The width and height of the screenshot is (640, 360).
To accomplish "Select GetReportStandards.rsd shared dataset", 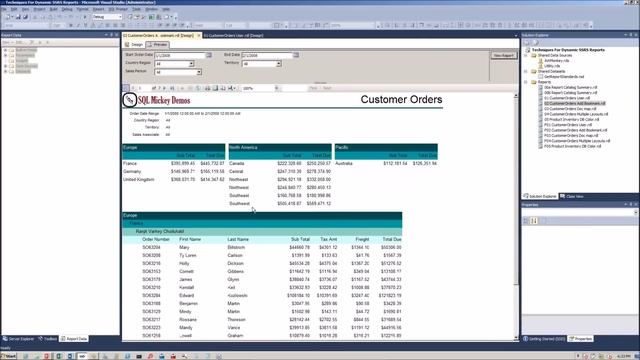I will (x=564, y=77).
